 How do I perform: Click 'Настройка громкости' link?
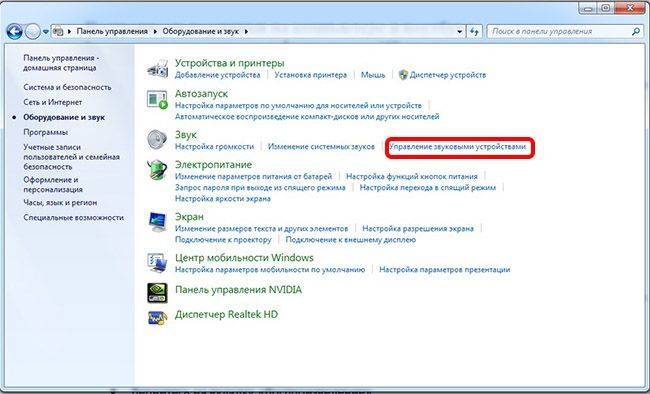coord(214,147)
